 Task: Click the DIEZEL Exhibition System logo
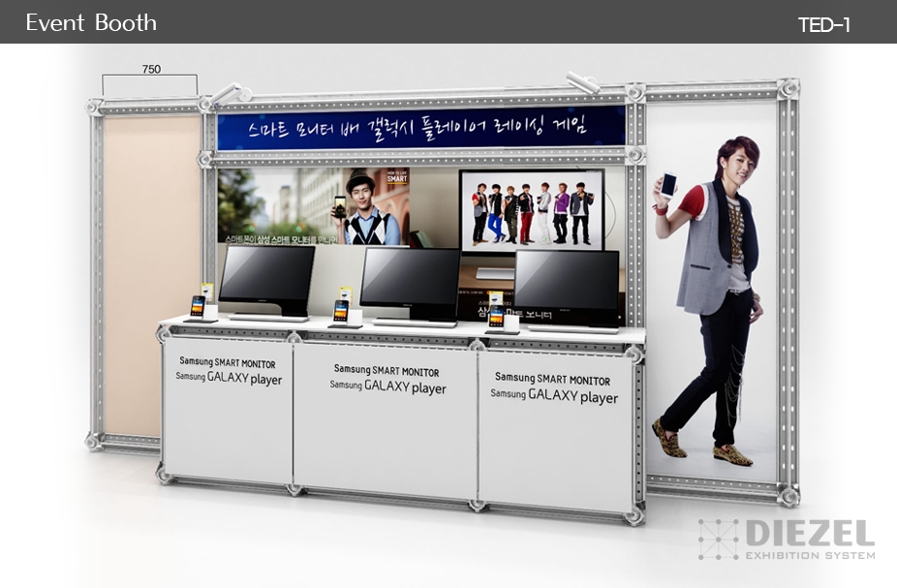coord(787,540)
